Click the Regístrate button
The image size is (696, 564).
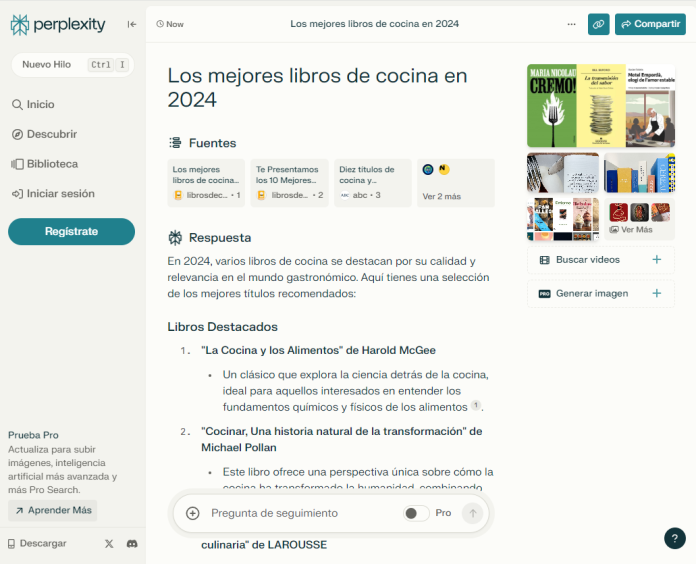(71, 232)
